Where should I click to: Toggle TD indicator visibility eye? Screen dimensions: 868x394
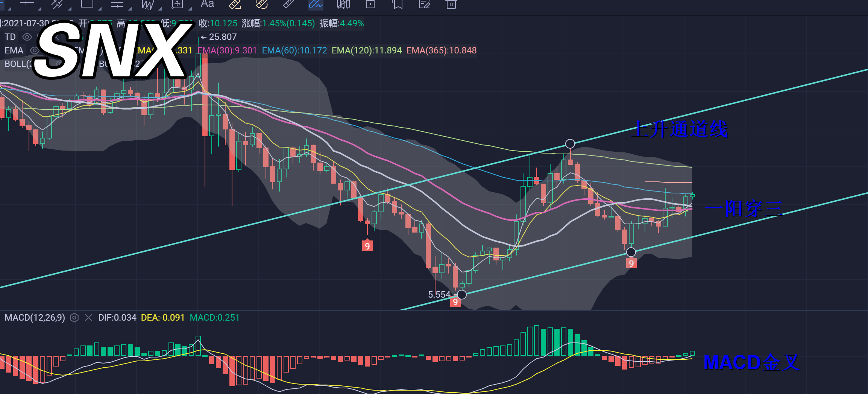coord(27,37)
